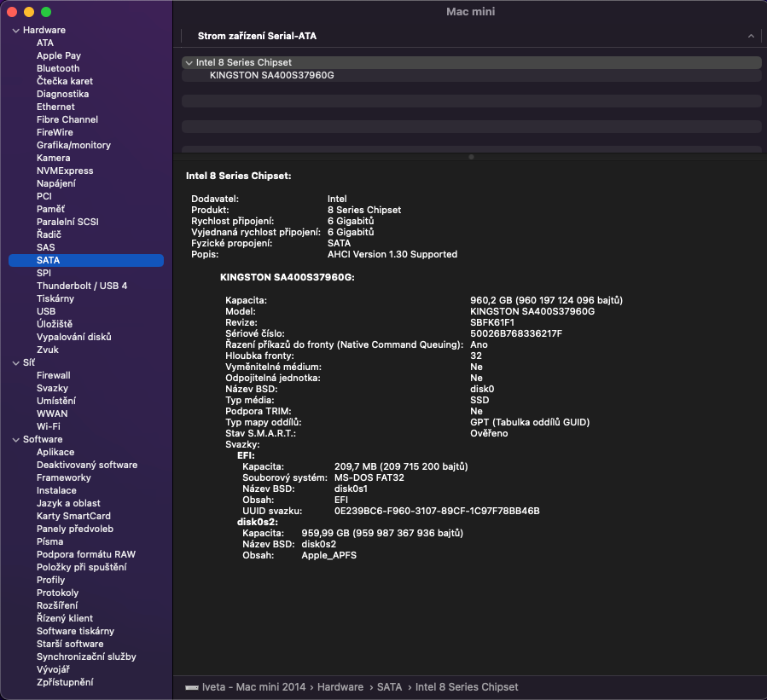Select Položky při spuštění entry

coord(82,567)
